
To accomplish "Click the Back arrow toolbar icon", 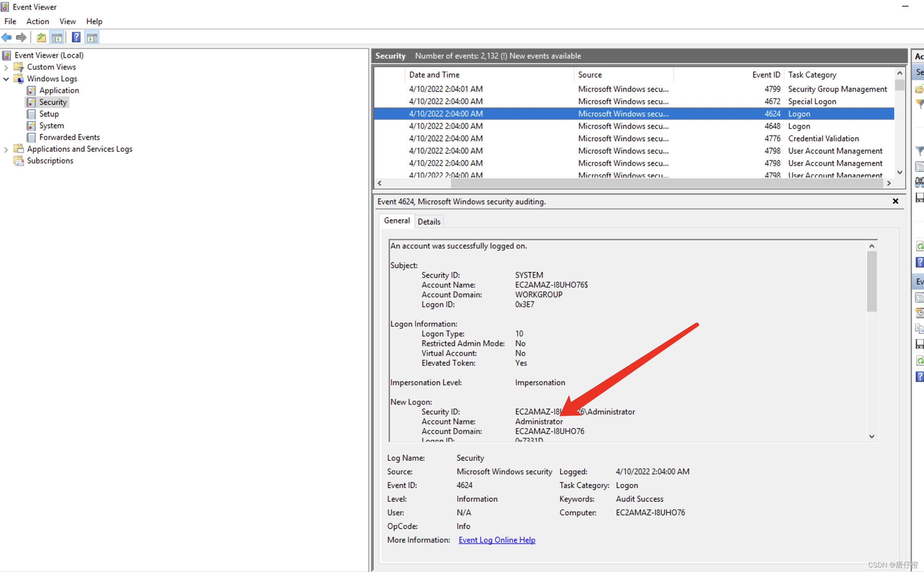I will 7,37.
